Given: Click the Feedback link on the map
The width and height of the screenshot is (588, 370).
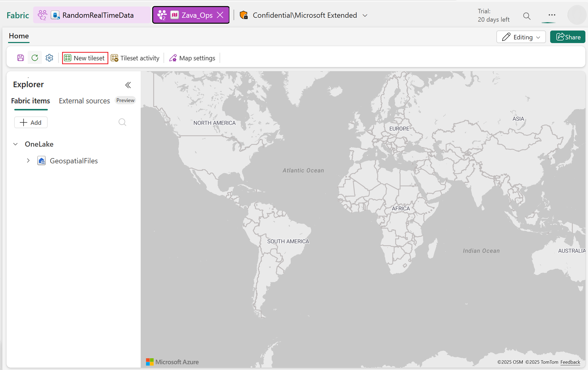Looking at the screenshot, I should click(x=570, y=362).
